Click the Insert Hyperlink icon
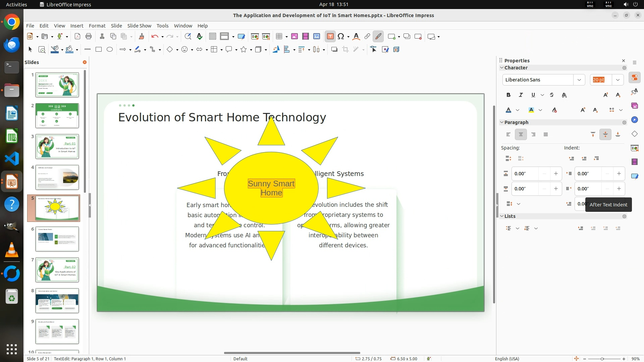This screenshot has height=362, width=644. click(x=367, y=37)
